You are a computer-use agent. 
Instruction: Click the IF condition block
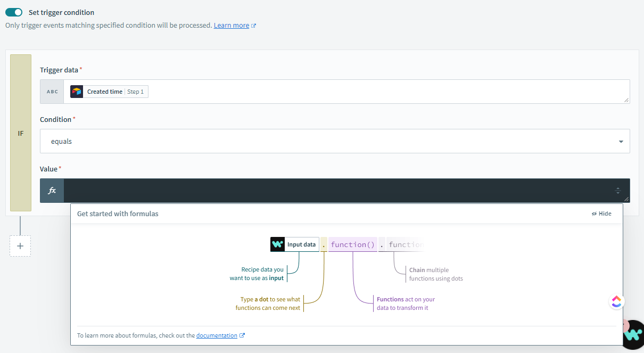[x=20, y=133]
